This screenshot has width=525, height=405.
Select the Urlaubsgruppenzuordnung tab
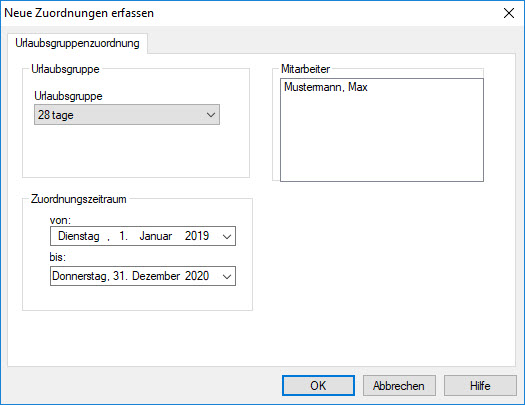pos(77,44)
